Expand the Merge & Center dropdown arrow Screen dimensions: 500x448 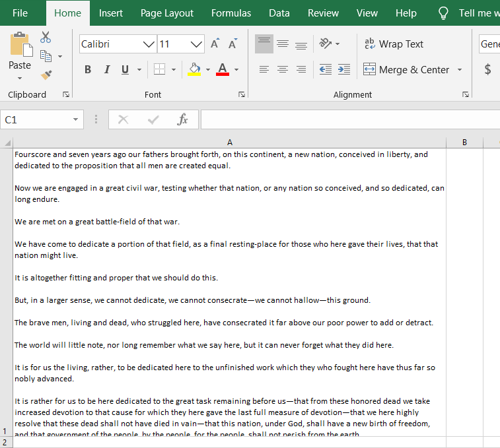(x=460, y=69)
